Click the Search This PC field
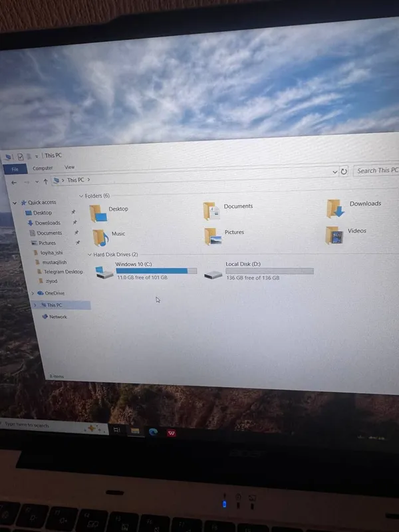 (x=376, y=170)
